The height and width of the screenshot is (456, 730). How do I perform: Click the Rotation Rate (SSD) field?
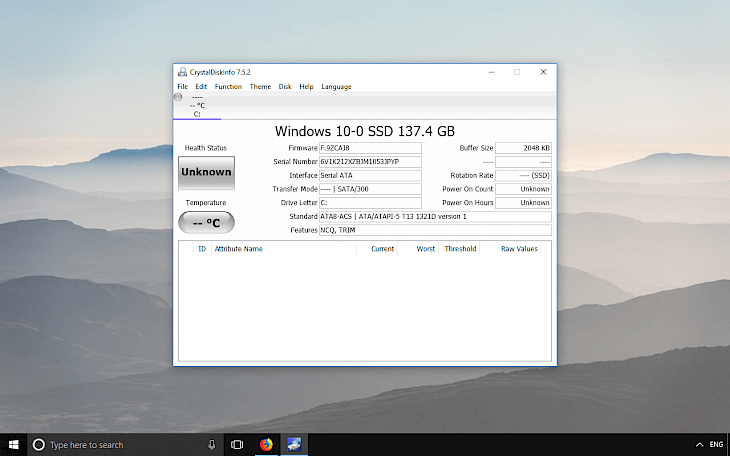(523, 176)
